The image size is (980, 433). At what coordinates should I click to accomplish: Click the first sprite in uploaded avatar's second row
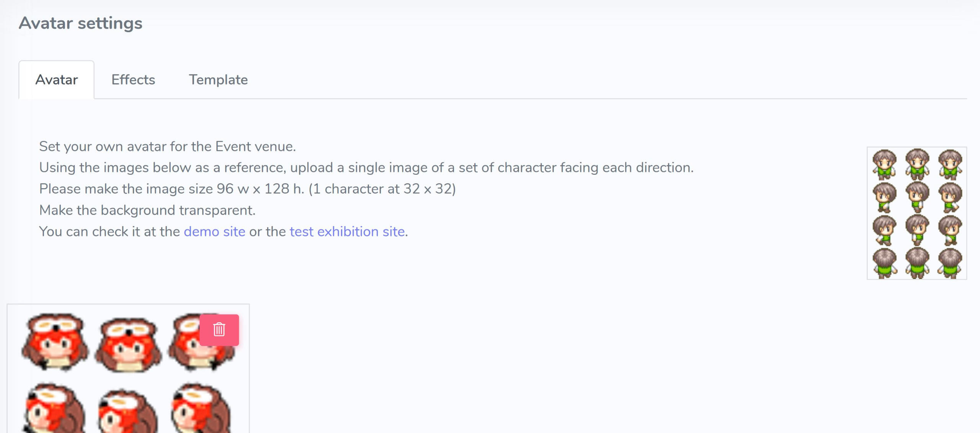(54, 408)
